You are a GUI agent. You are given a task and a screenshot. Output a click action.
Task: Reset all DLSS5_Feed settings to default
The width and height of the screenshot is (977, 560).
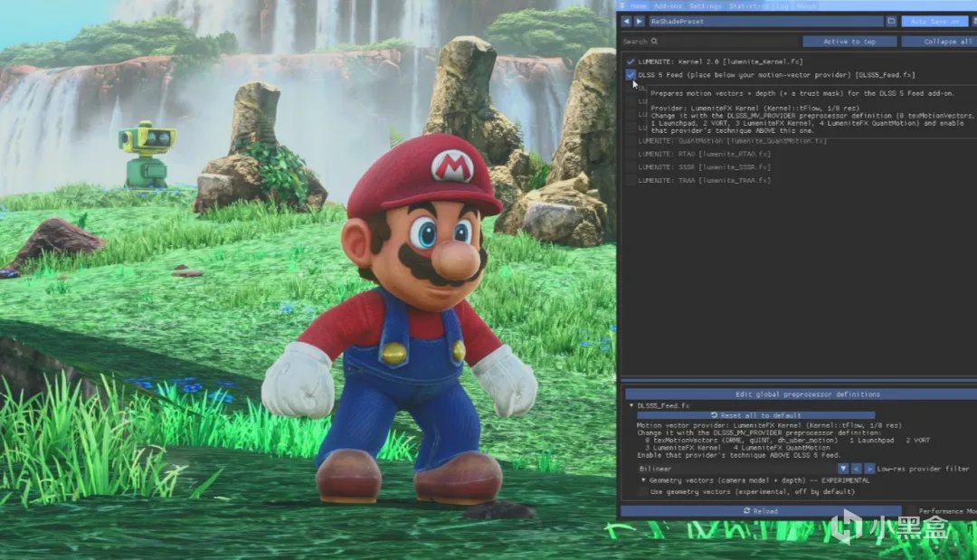[755, 415]
